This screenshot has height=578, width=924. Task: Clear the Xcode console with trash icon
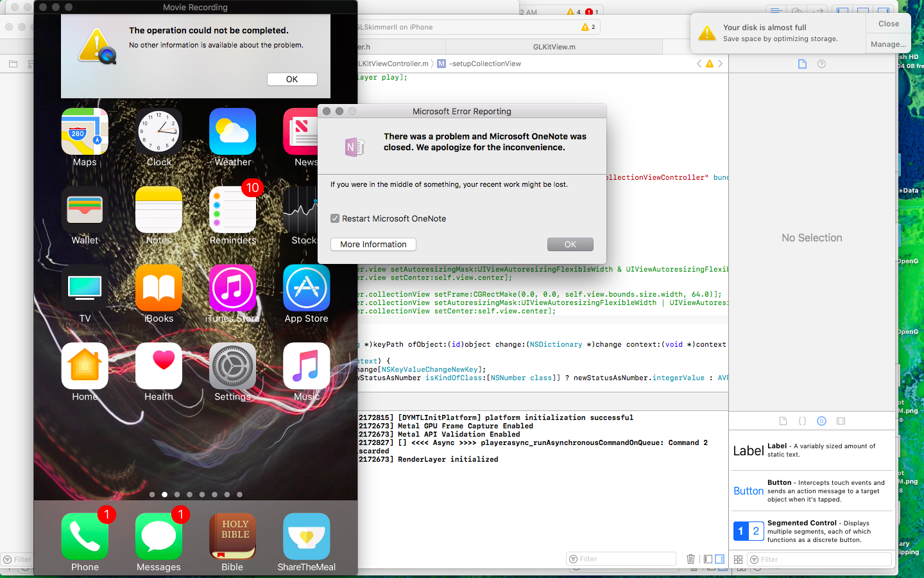coord(690,559)
